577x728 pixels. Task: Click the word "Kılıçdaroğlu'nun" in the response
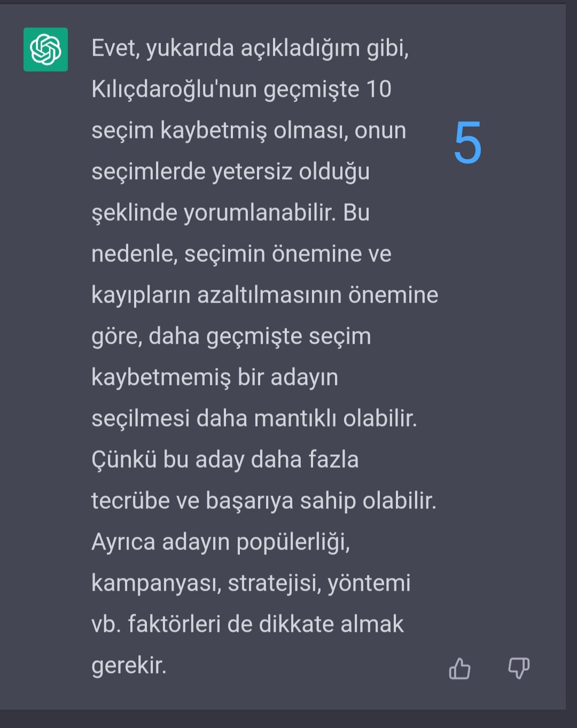coord(174,89)
